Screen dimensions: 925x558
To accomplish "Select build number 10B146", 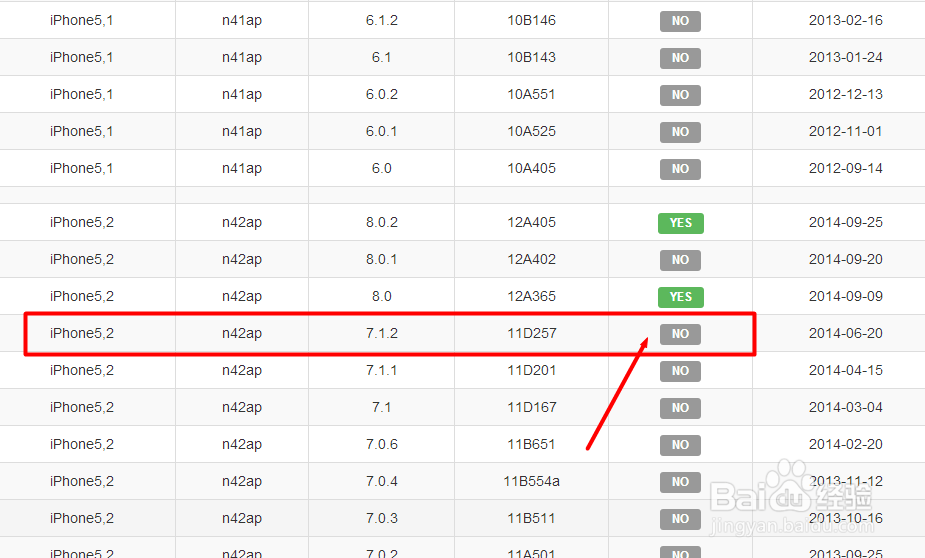I will (532, 20).
